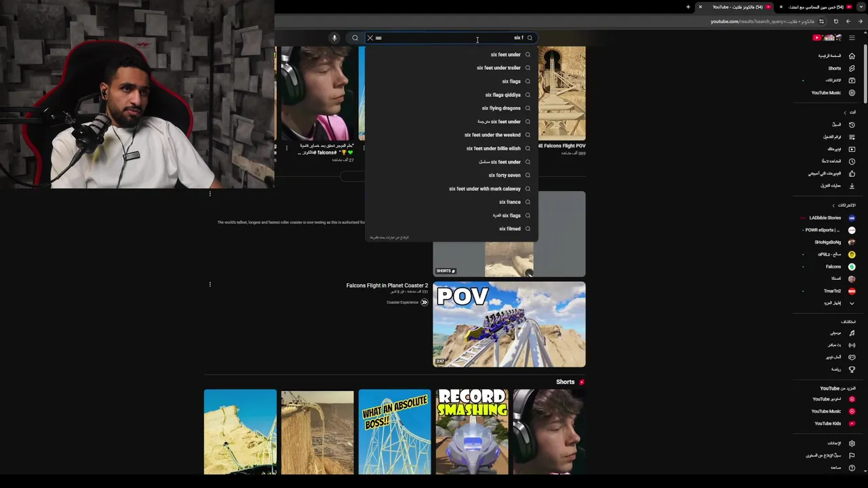Select suggestion 'six feet under billie eilish'

[x=451, y=148]
